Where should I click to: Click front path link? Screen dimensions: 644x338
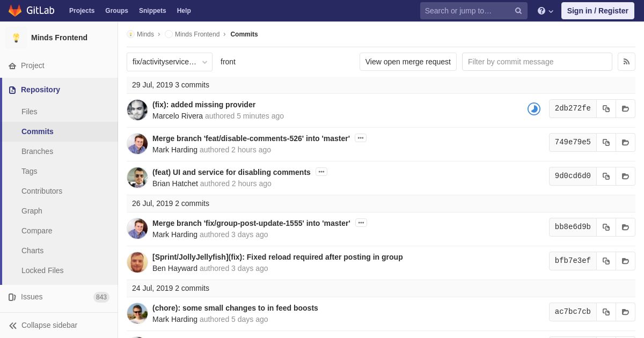point(228,62)
